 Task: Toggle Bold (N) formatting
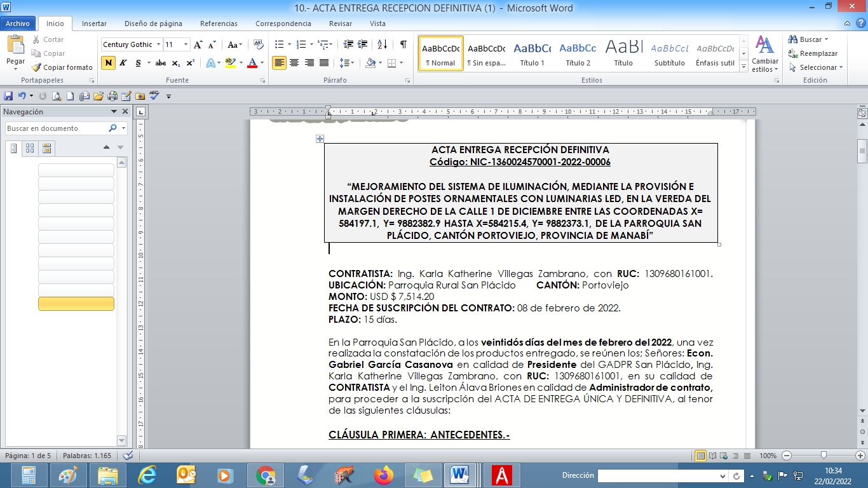tap(108, 63)
